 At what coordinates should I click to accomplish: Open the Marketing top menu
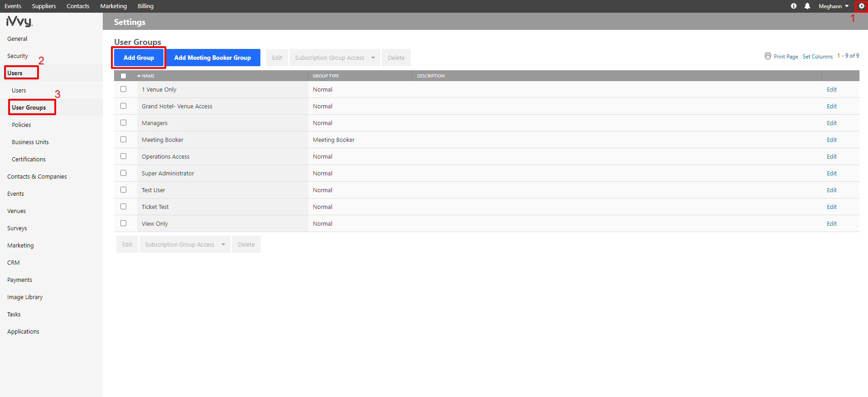(114, 6)
